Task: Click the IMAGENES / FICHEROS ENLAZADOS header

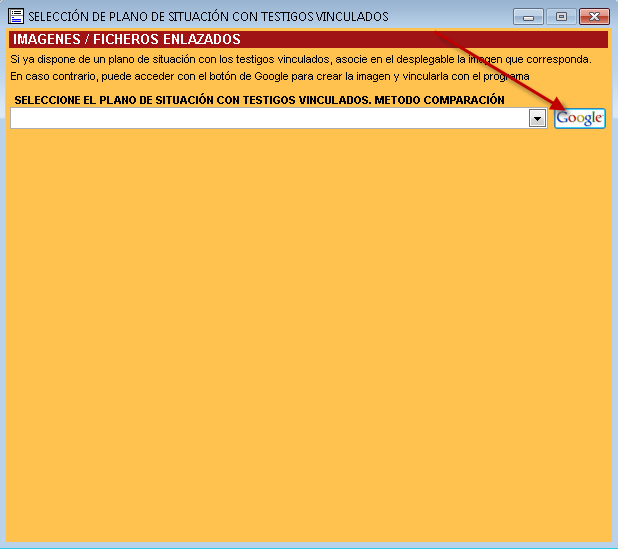Action: (308, 39)
